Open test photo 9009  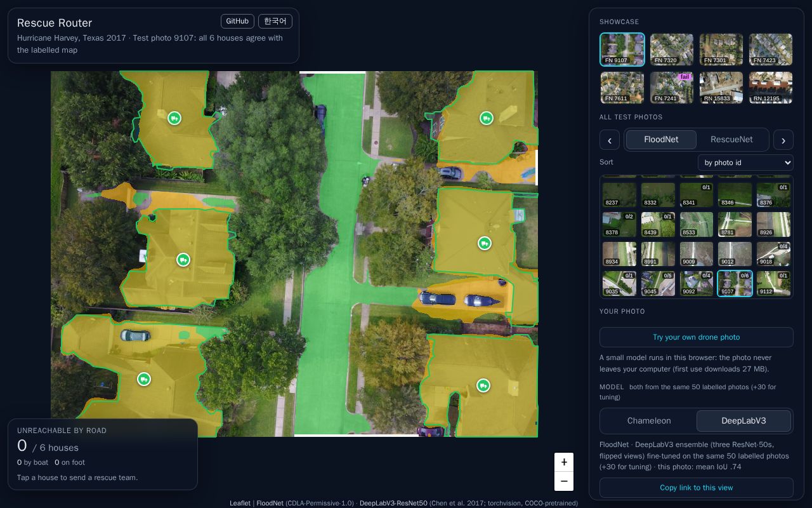697,254
